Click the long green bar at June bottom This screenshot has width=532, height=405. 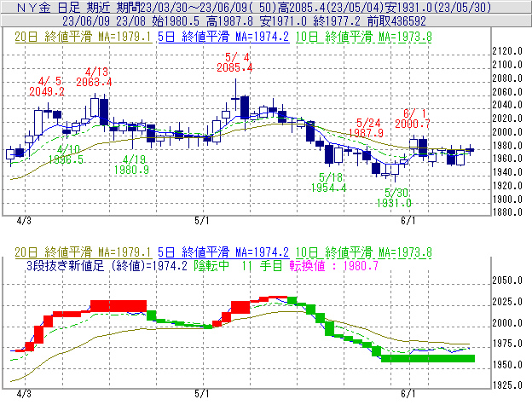pos(428,358)
